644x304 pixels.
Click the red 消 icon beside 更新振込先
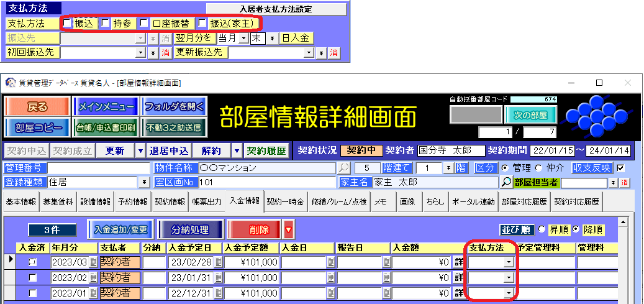[333, 53]
